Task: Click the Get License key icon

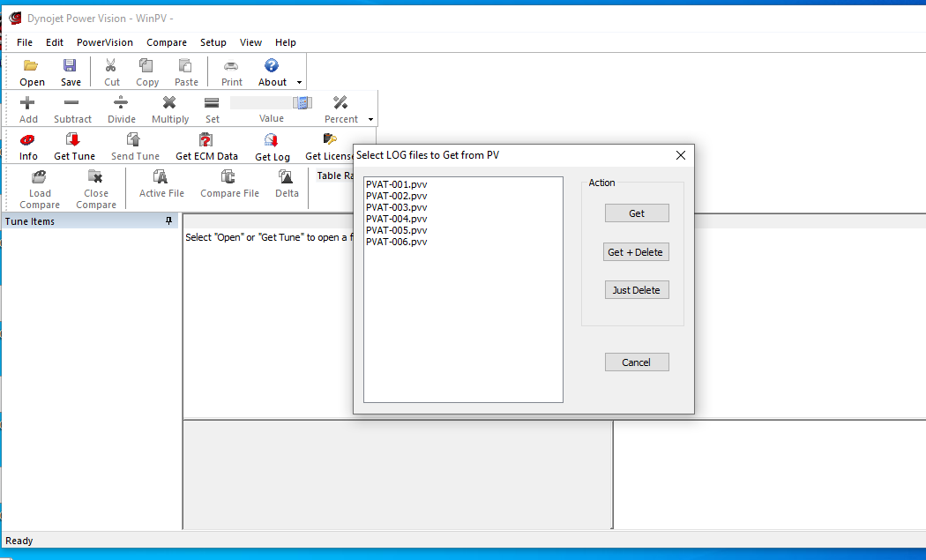Action: (x=331, y=140)
